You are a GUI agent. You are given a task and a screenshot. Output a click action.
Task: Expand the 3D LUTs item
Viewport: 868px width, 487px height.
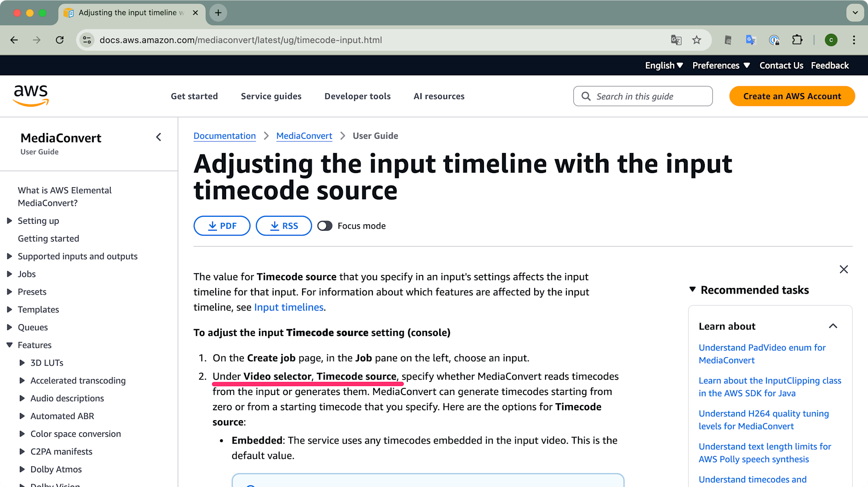22,363
